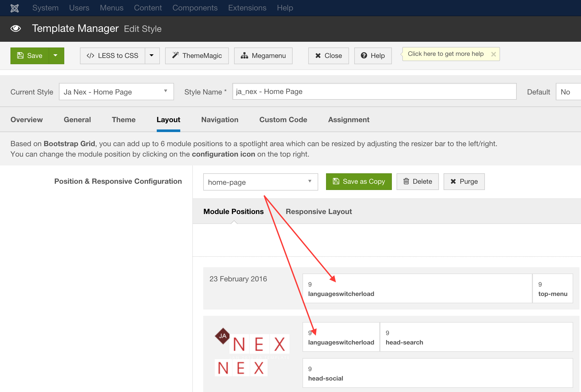Expand the LESS to CSS dropdown arrow
581x392 pixels.
pyautogui.click(x=152, y=56)
